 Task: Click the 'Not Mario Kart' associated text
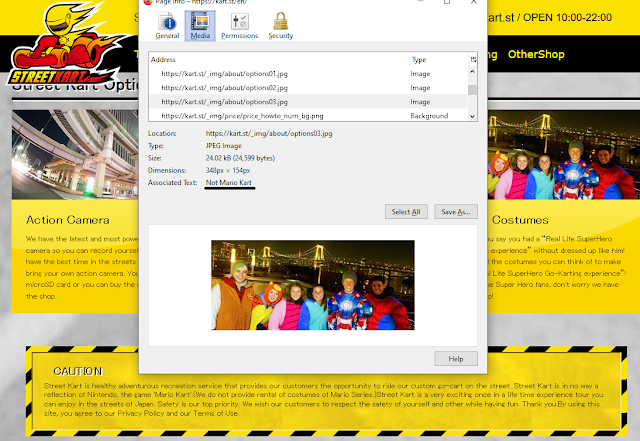click(229, 182)
